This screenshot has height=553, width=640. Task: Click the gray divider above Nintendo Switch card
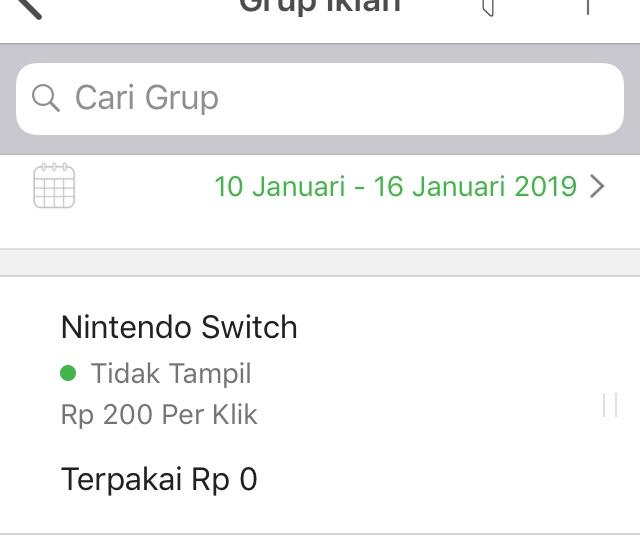click(x=320, y=263)
